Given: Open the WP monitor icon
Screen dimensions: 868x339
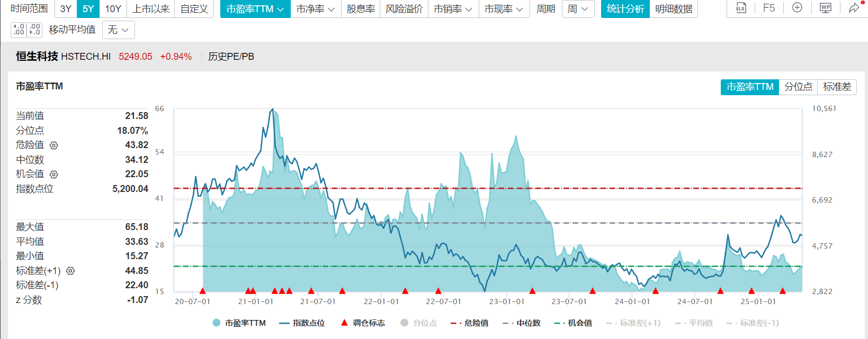Looking at the screenshot, I should [x=826, y=8].
